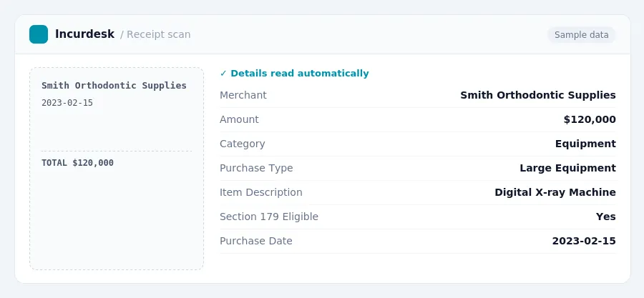This screenshot has height=298, width=644.
Task: Select the Large Equipment value
Action: 568,168
